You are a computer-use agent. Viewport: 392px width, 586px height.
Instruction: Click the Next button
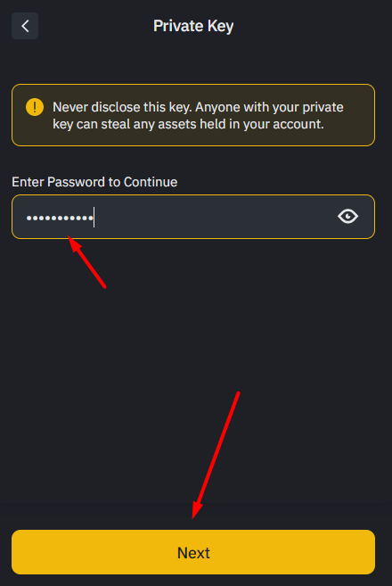[193, 552]
